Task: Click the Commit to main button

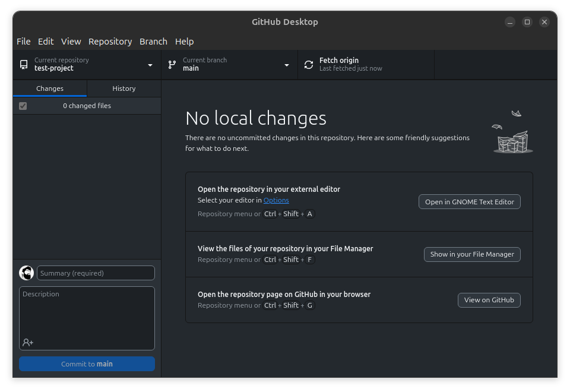Action: click(87, 363)
